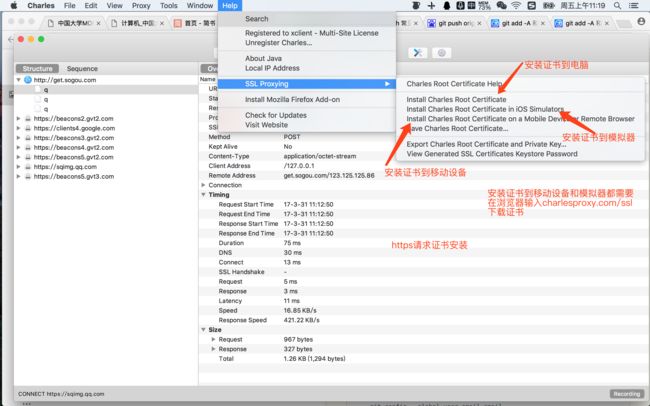Open the Notification Center list icon
The width and height of the screenshot is (650, 406).
(x=633, y=5)
